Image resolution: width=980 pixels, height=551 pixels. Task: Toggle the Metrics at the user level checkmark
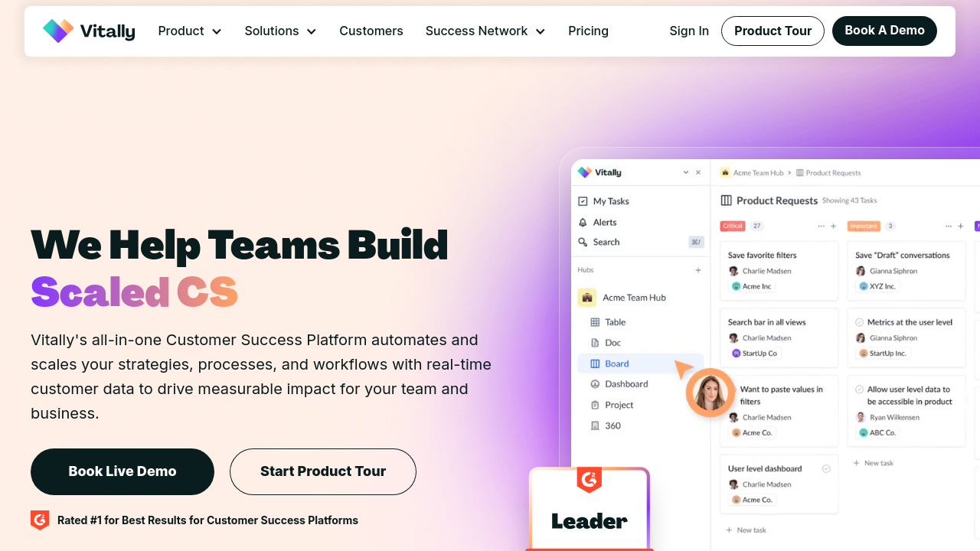pyautogui.click(x=859, y=322)
